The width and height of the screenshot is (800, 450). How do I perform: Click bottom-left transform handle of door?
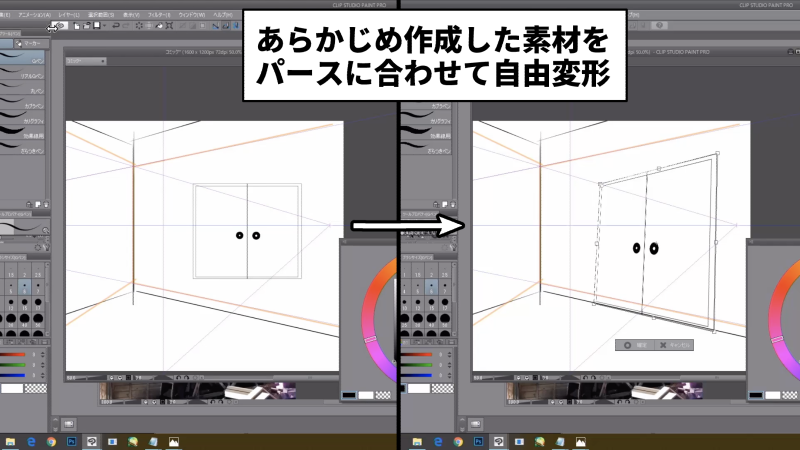click(594, 304)
